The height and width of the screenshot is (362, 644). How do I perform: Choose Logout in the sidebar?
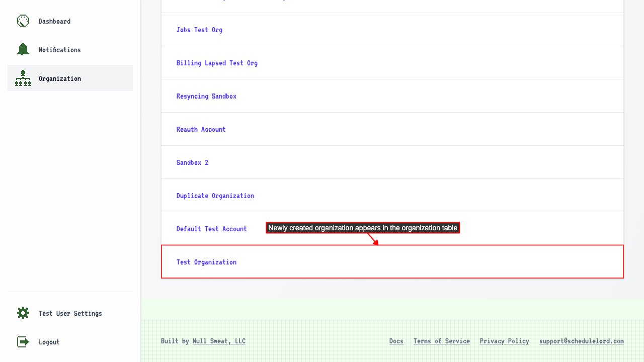click(x=70, y=342)
